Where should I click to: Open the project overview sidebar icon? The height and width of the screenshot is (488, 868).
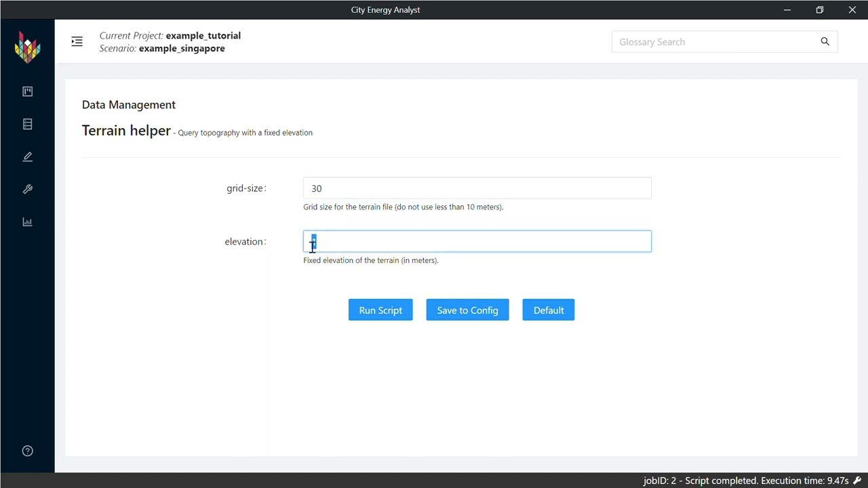point(28,91)
